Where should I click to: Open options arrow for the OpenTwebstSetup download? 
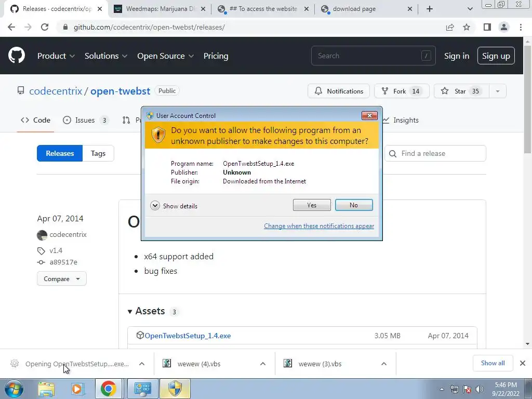point(142,364)
